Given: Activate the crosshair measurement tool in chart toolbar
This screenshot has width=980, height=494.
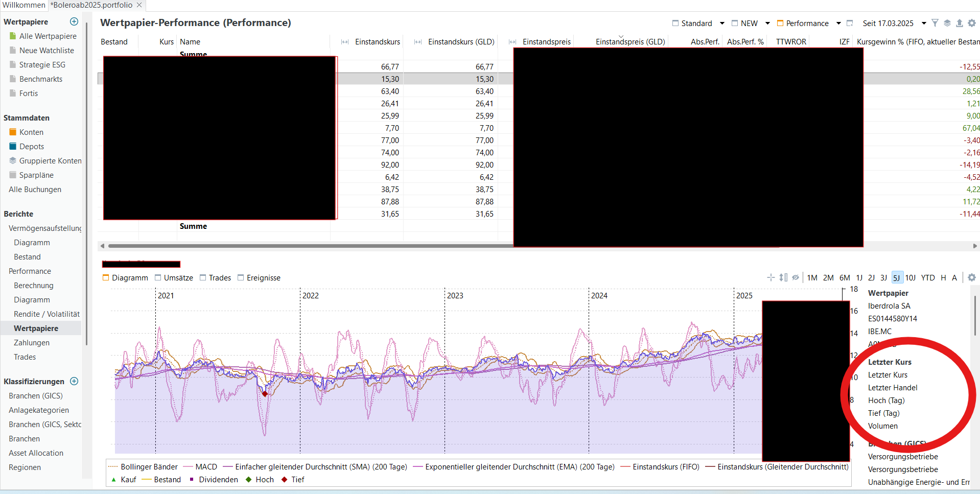Looking at the screenshot, I should coord(771,277).
